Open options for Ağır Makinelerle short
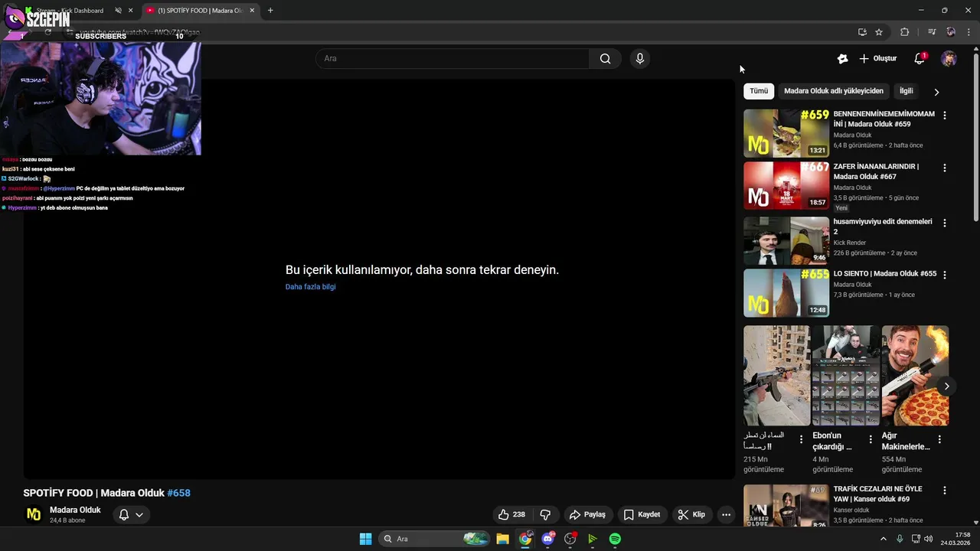The height and width of the screenshot is (551, 980). pyautogui.click(x=939, y=439)
